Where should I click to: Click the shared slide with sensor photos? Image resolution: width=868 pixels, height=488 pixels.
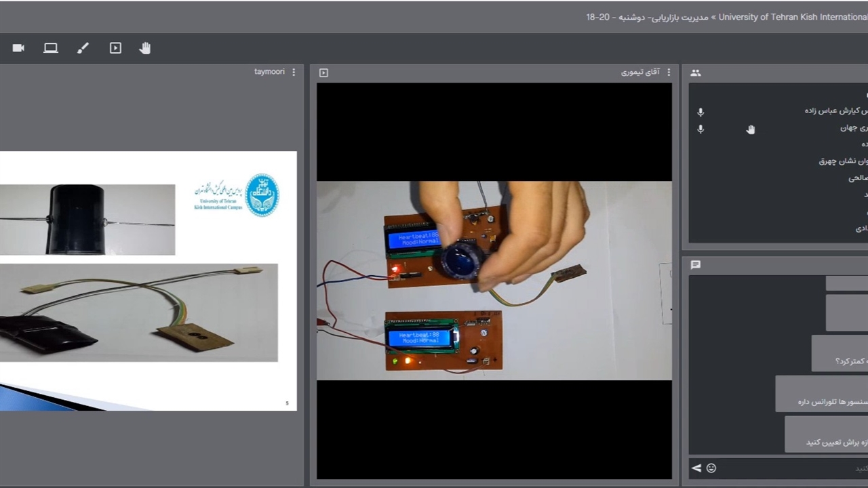148,281
